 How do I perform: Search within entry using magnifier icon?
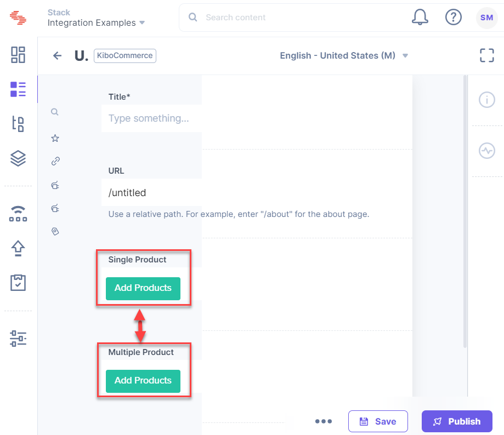click(54, 112)
